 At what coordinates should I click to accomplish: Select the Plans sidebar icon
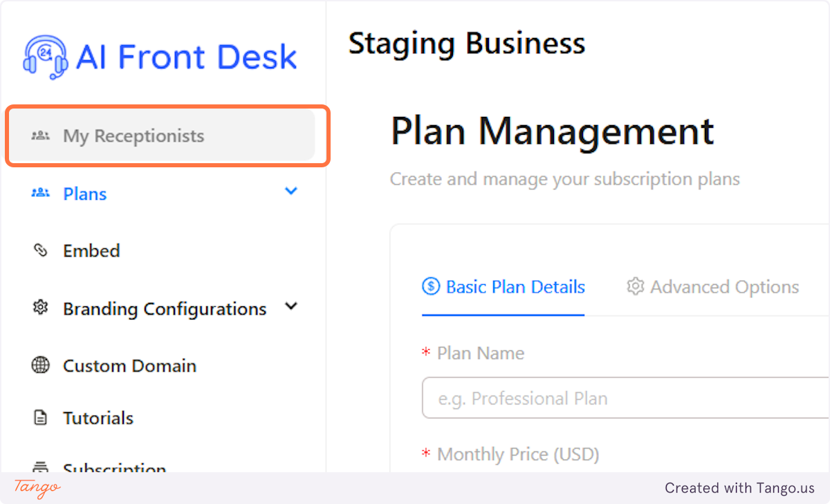(x=40, y=194)
